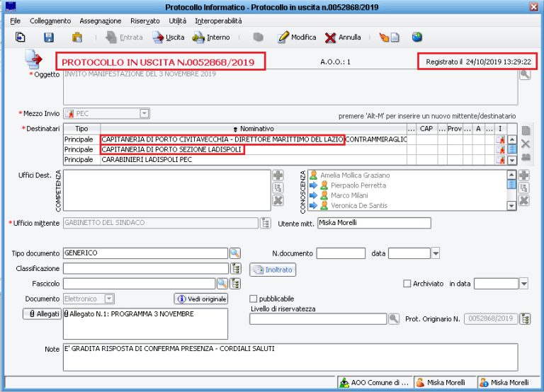Click the new document toolbar icon

[x=20, y=37]
